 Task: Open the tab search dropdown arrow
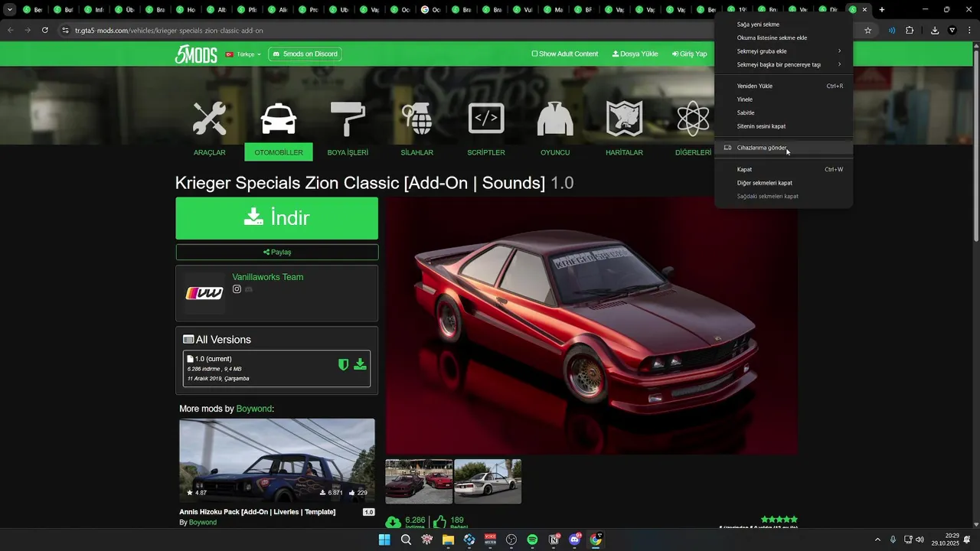click(x=10, y=10)
